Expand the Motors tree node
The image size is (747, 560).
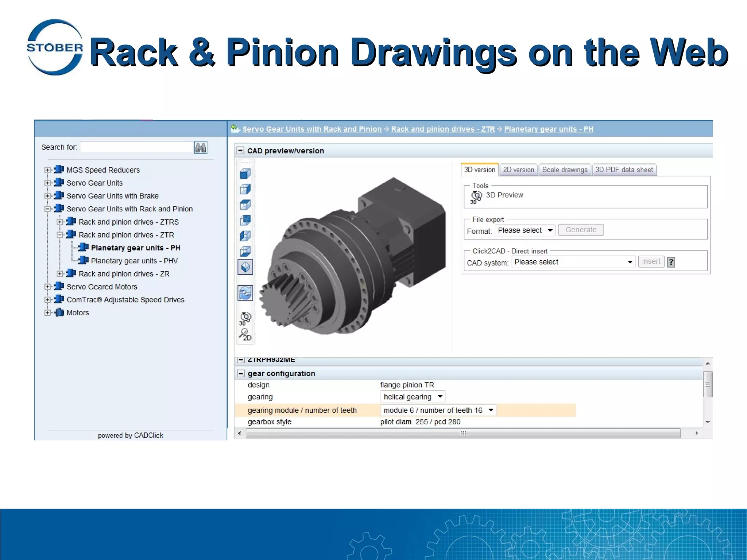pyautogui.click(x=47, y=313)
